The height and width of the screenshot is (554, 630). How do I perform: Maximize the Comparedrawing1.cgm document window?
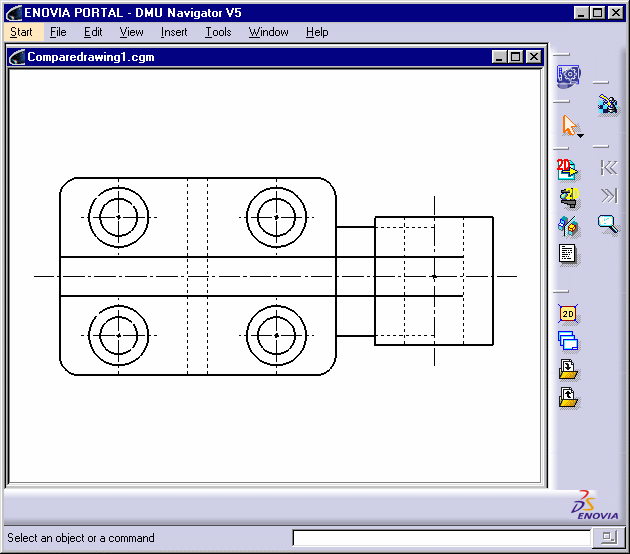click(x=515, y=57)
